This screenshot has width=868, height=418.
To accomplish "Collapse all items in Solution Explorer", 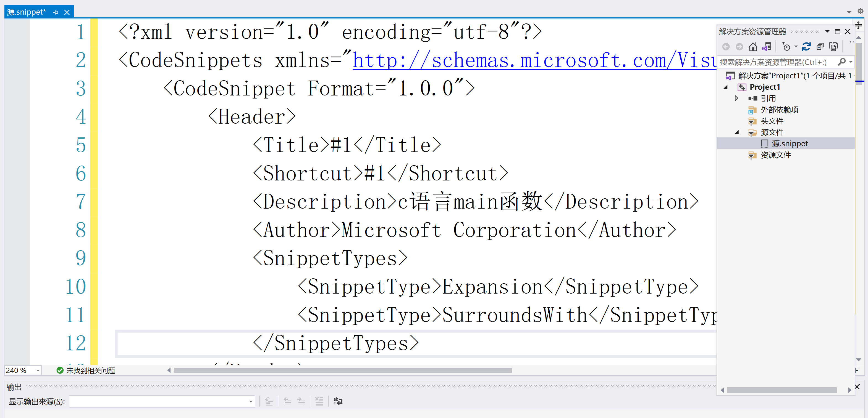I will (820, 46).
